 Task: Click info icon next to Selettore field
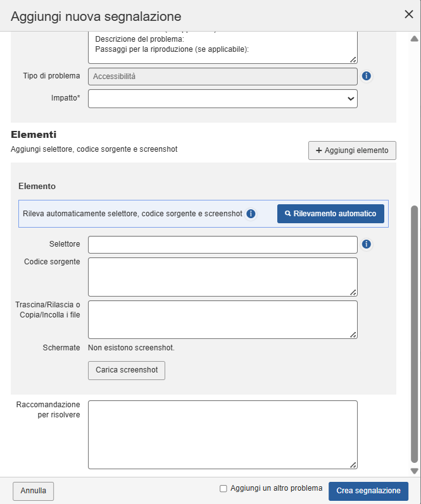[366, 244]
